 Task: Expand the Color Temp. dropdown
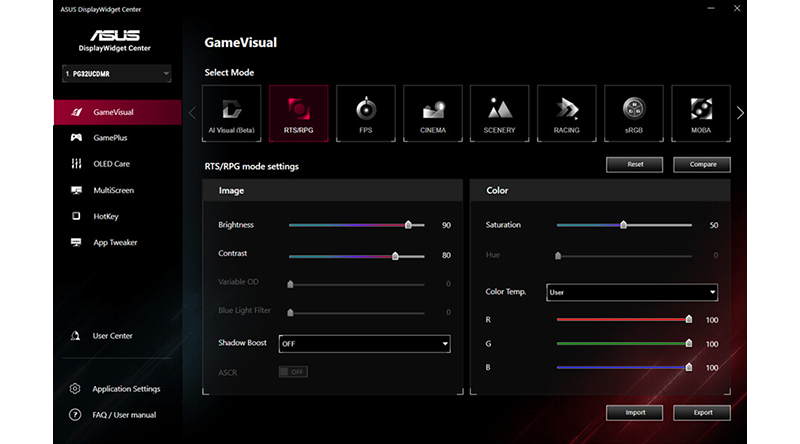coord(632,292)
